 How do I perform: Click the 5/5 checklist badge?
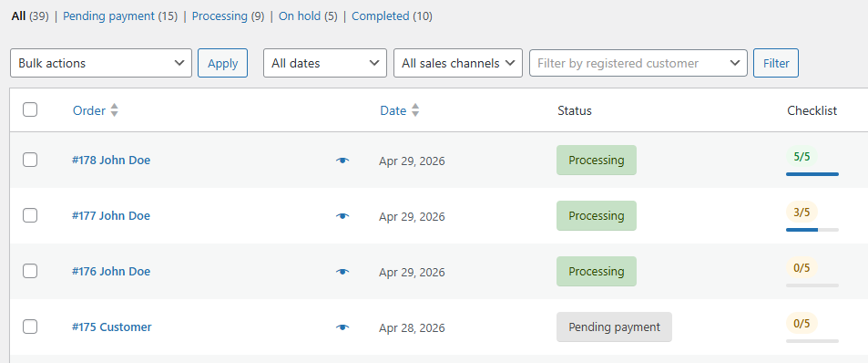[x=802, y=157]
